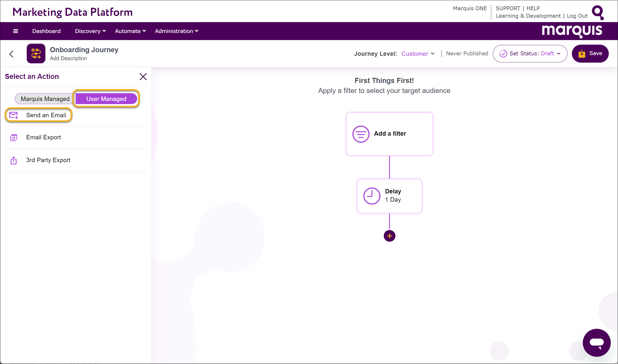This screenshot has width=618, height=364.
Task: Open the Add a filter card
Action: (389, 134)
